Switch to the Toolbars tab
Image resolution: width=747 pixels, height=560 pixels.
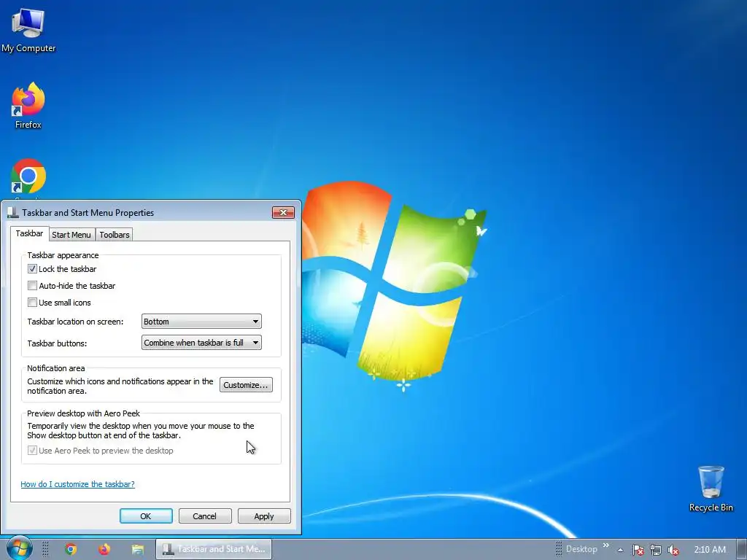(x=115, y=235)
